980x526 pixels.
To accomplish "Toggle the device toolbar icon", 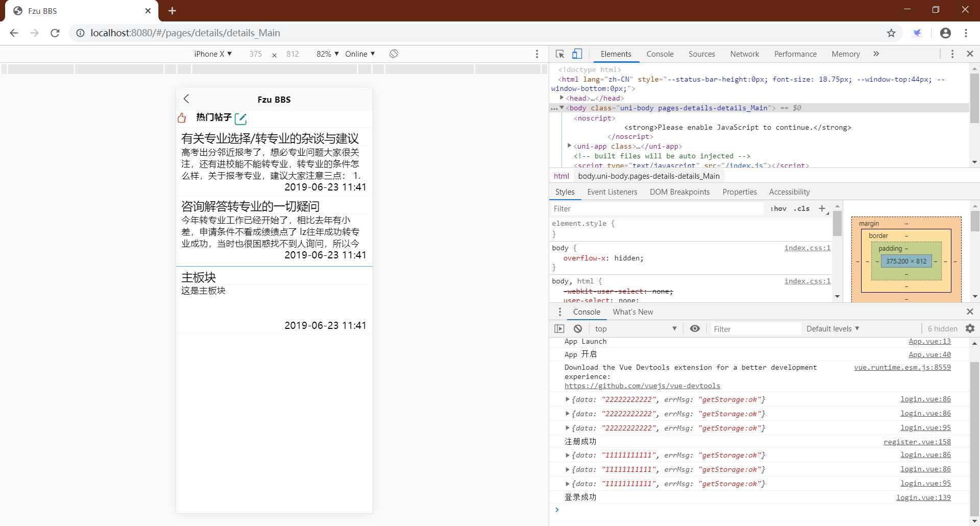I will pyautogui.click(x=577, y=54).
